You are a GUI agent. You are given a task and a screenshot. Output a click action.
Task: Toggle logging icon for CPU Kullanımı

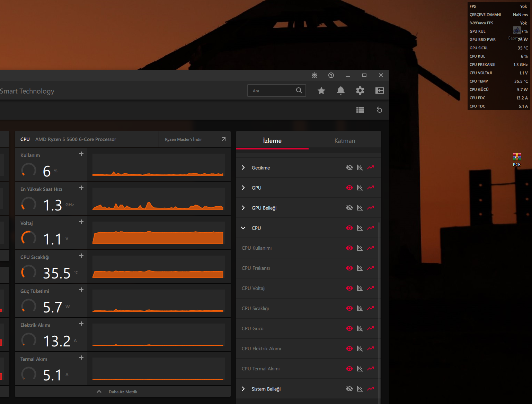(x=360, y=248)
